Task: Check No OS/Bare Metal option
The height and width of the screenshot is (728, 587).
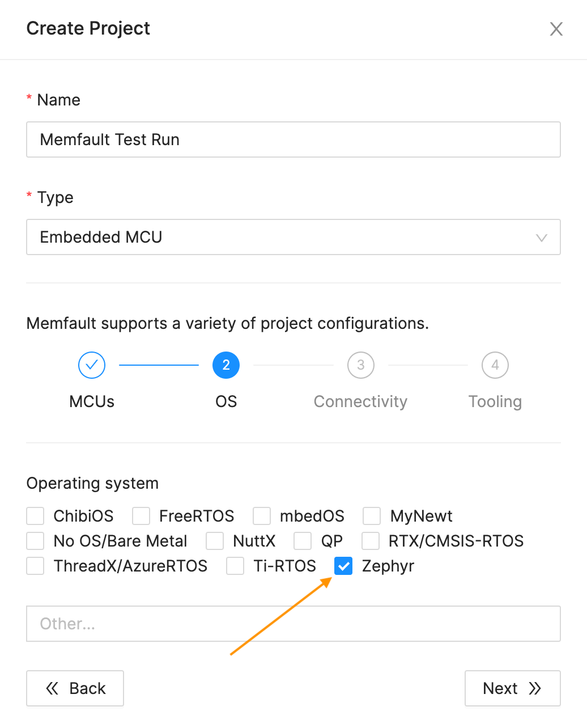Action: 36,541
